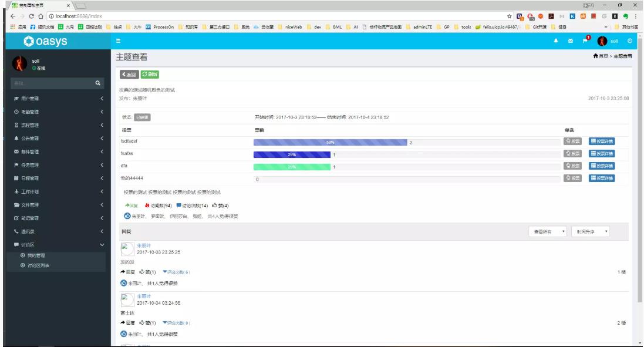Screen dimensions: 644x347
Task: Open the 时间升序 sort dropdown
Action: click(x=592, y=232)
